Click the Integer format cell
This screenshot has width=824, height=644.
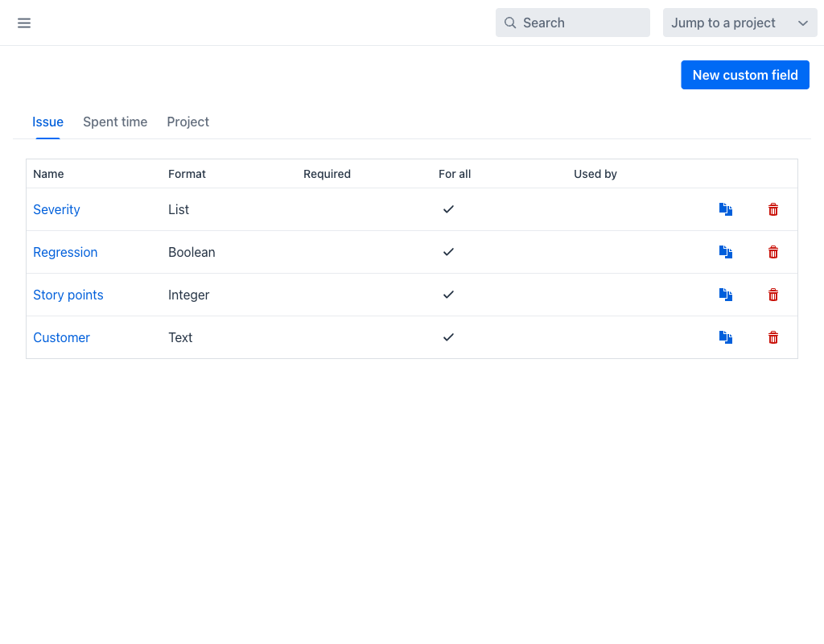click(x=188, y=295)
